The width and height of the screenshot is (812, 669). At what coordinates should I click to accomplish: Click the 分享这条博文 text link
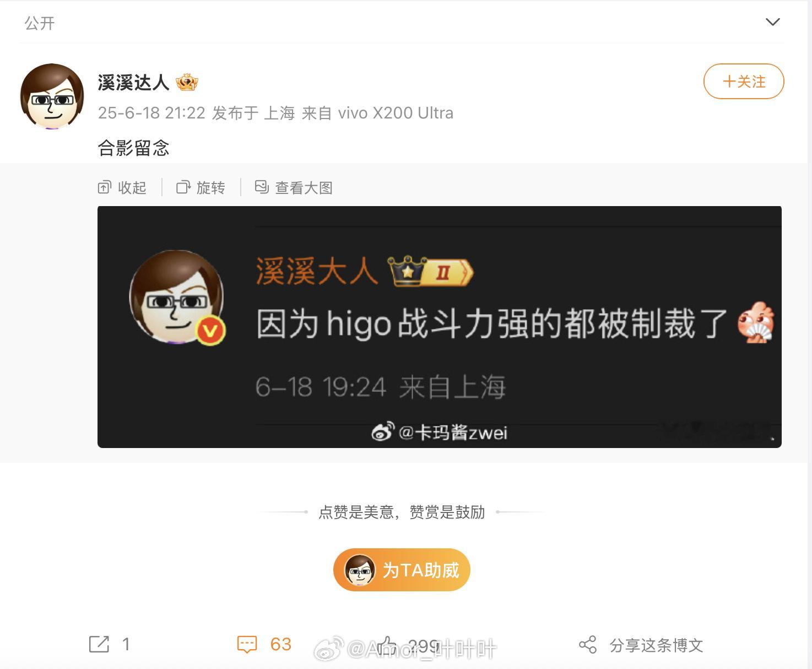click(656, 645)
